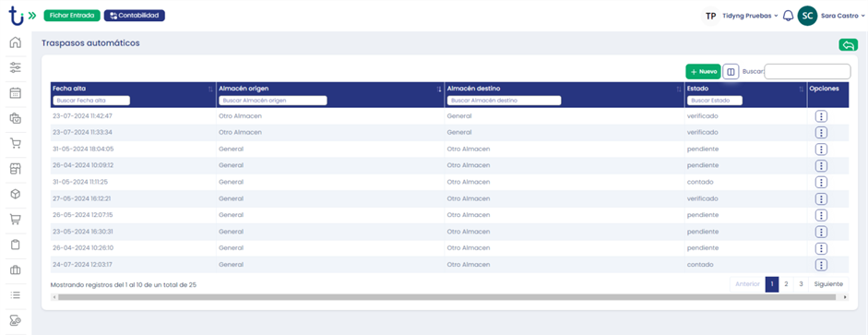Viewport: 868px width, 335px height.
Task: Focus the Buscar Almacén origen filter
Action: 273,101
